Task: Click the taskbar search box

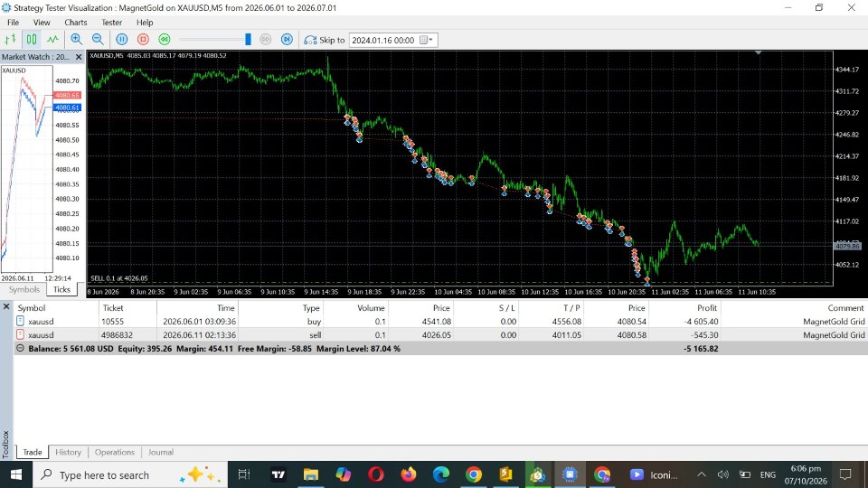Action: (130, 474)
